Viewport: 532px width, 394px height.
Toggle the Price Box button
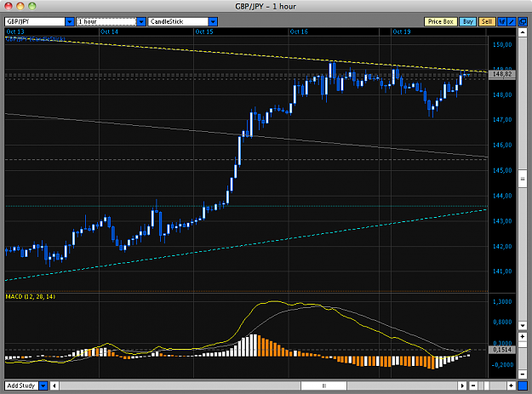tap(440, 22)
